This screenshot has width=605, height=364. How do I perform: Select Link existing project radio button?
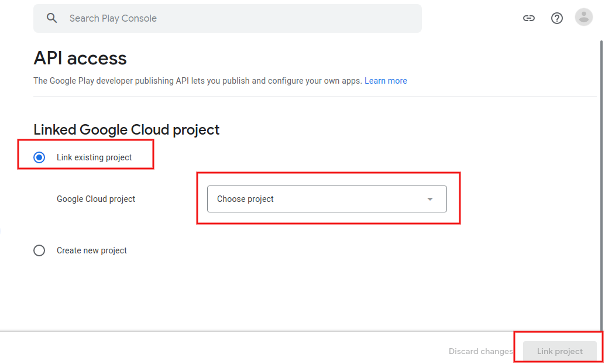click(x=39, y=157)
